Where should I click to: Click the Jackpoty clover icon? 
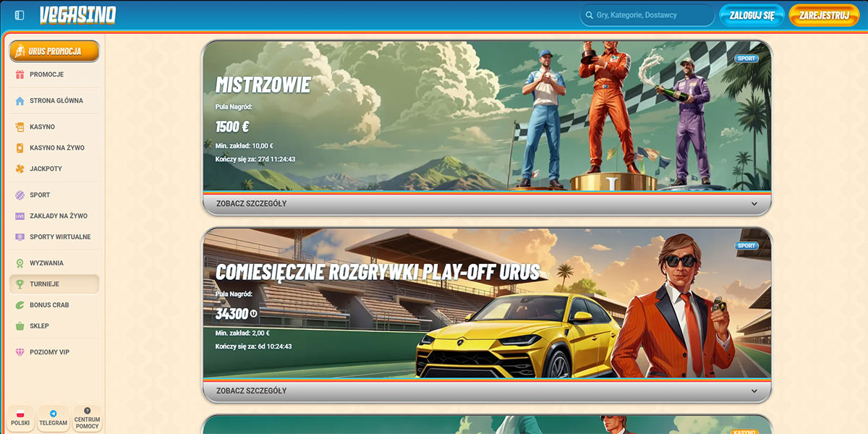point(20,169)
